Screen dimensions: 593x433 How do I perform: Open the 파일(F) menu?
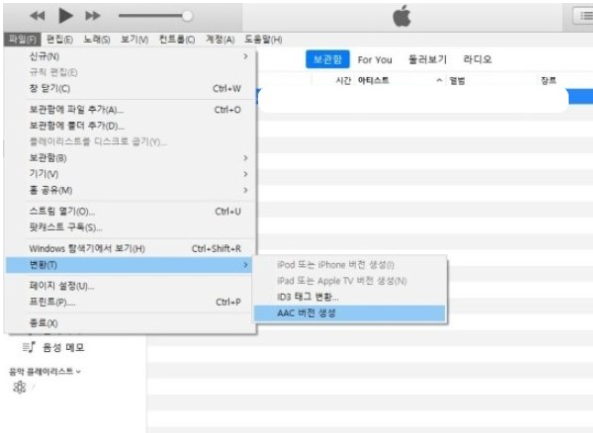point(22,39)
